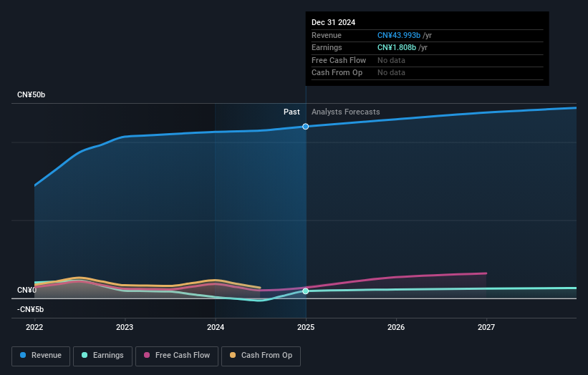Click the 2025 x-axis label
This screenshot has height=375, width=588.
tap(306, 327)
